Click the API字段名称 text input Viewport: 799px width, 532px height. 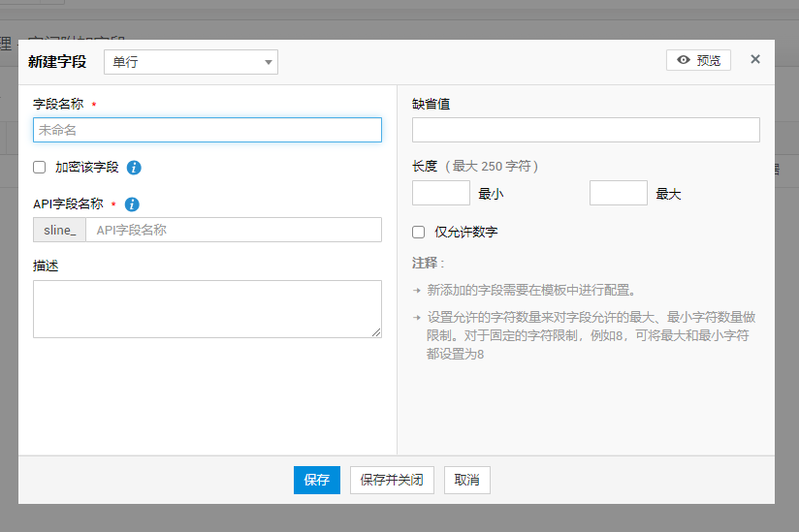[233, 230]
